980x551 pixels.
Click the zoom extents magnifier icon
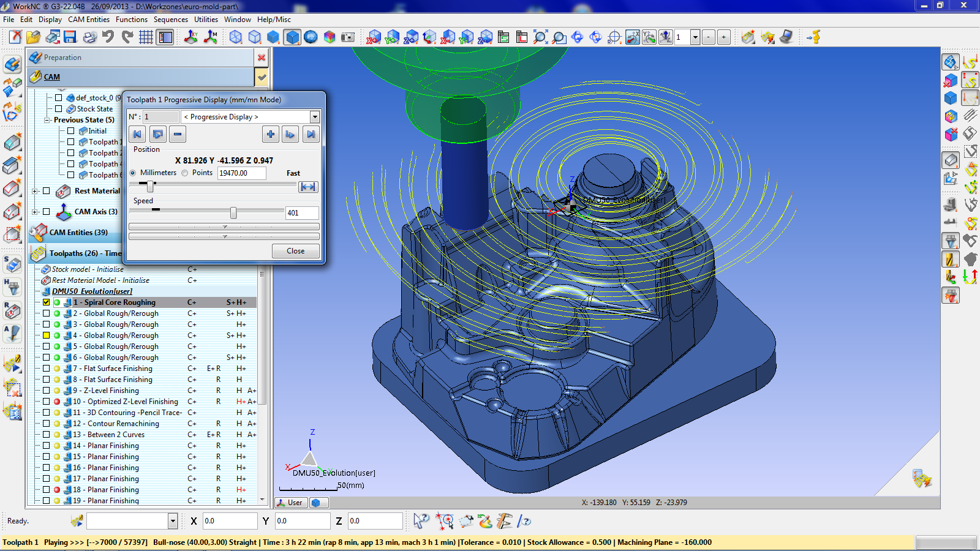coord(540,37)
